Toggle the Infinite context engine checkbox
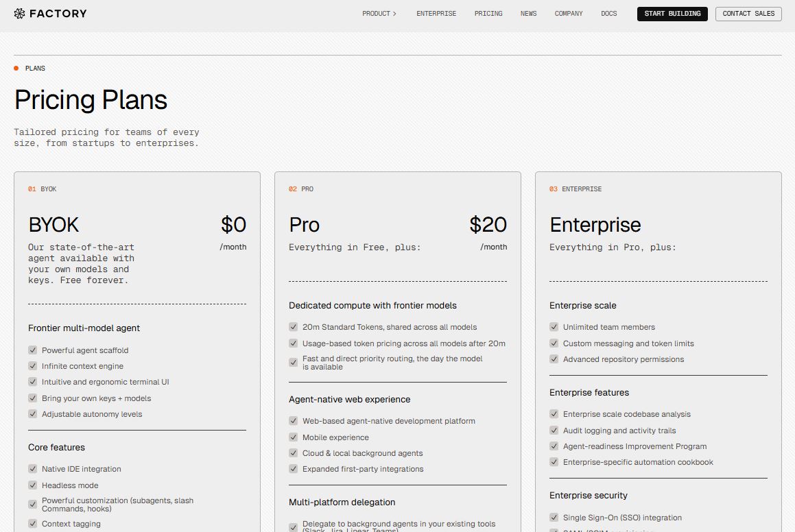Viewport: 795px width, 532px height. point(32,366)
